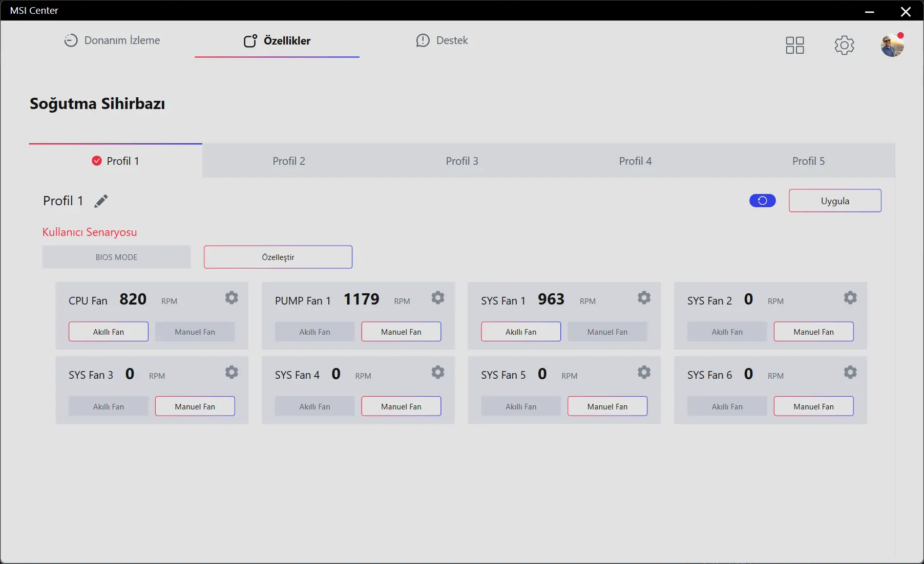Open PUMP Fan 1 gear settings
This screenshot has height=564, width=924.
tap(438, 298)
